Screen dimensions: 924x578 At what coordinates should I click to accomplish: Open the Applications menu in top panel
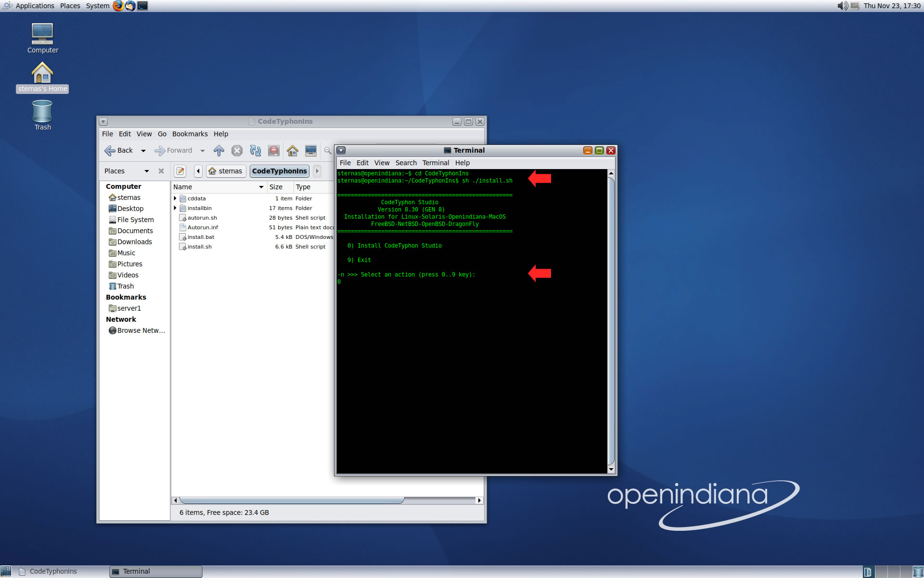(35, 6)
